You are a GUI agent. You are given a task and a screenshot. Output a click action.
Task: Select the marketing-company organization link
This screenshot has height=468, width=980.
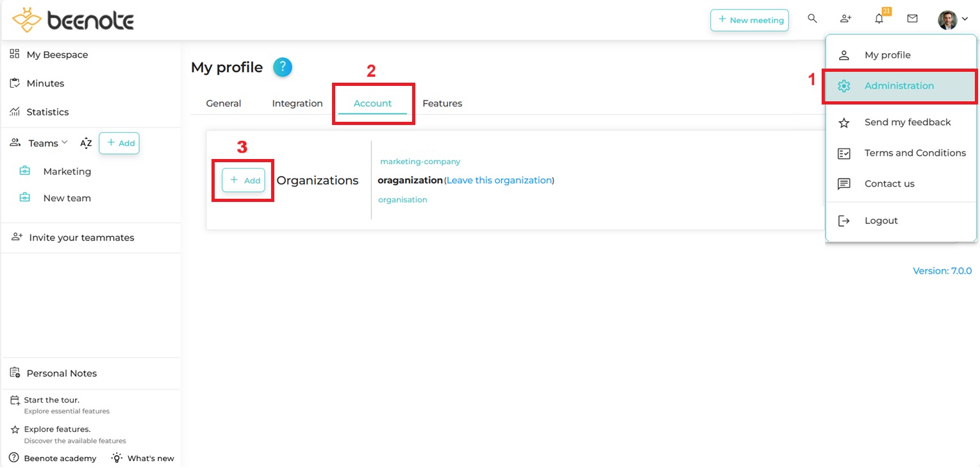pyautogui.click(x=420, y=162)
